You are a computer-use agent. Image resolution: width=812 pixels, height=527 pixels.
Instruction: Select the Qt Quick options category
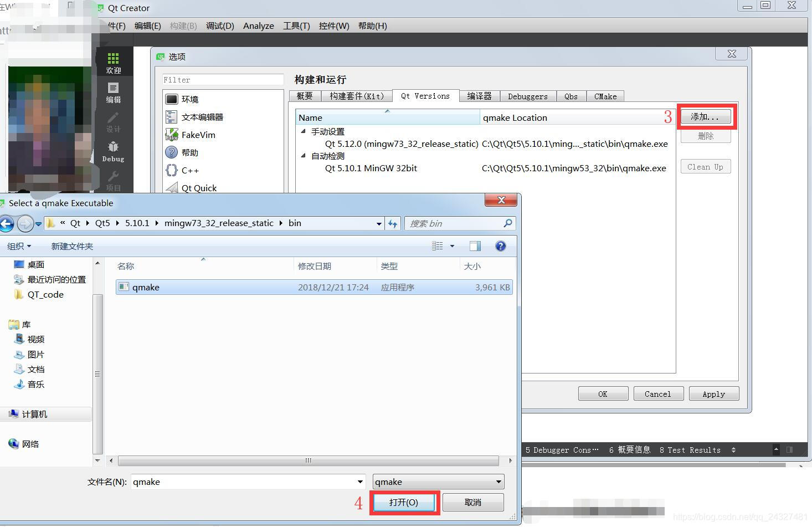(191, 188)
